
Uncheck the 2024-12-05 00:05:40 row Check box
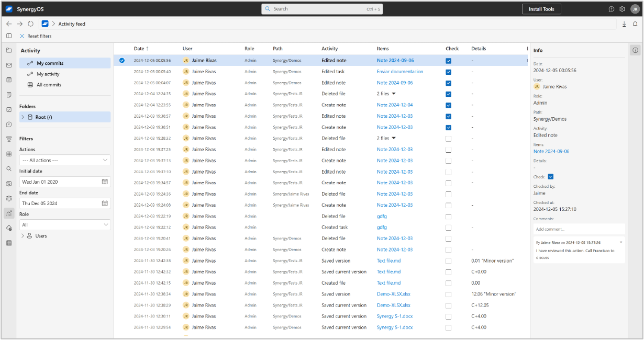pos(448,72)
